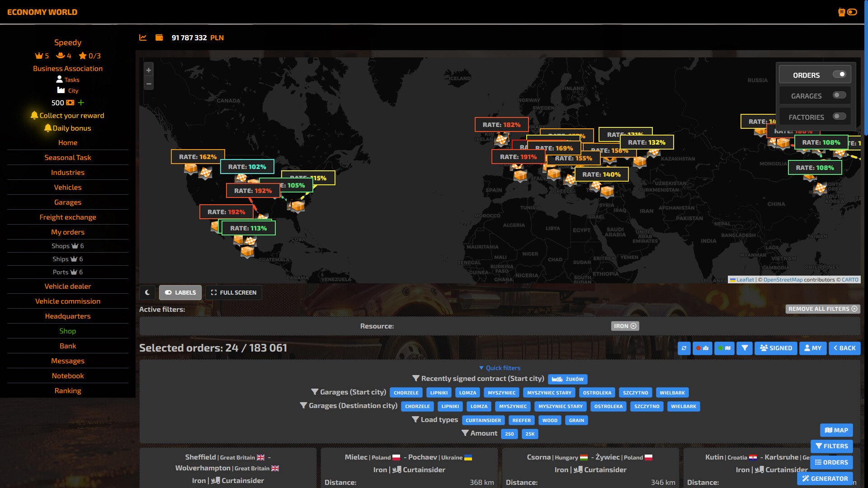
Task: Zoom out on the map
Action: pos(148,84)
